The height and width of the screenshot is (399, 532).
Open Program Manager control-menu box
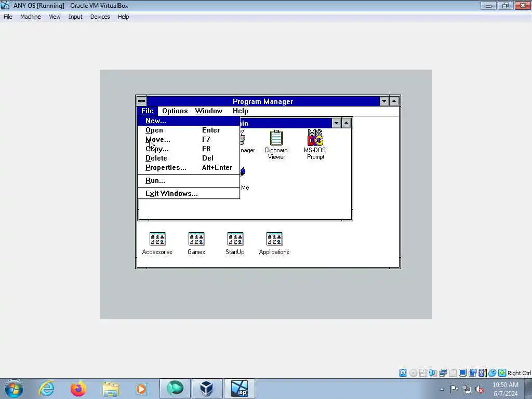(142, 101)
